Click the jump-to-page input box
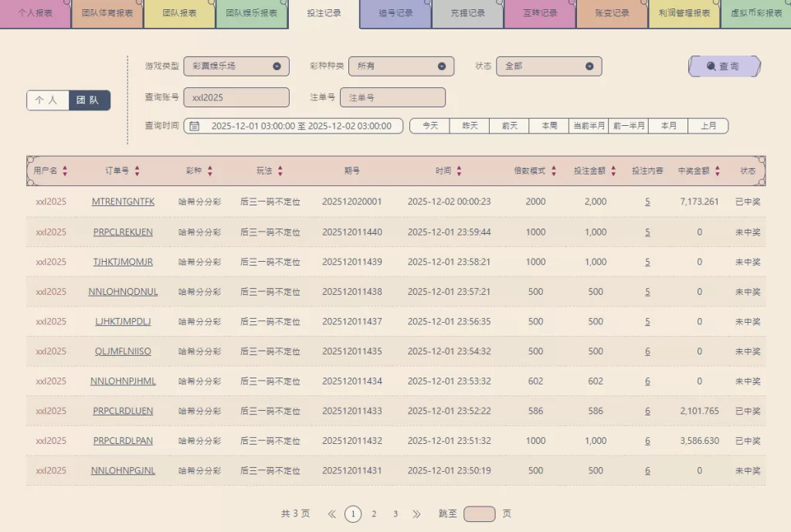The width and height of the screenshot is (791, 532). click(479, 514)
